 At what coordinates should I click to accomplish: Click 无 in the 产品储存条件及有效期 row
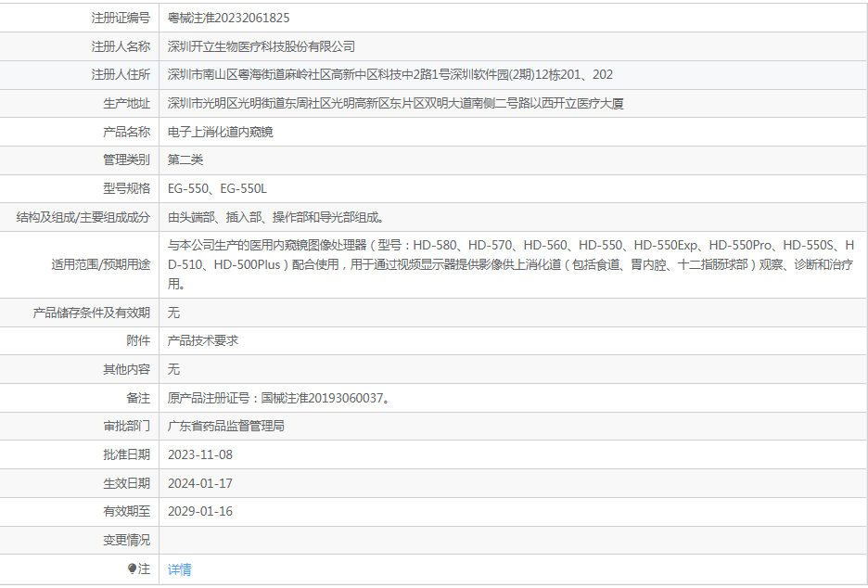pyautogui.click(x=173, y=313)
